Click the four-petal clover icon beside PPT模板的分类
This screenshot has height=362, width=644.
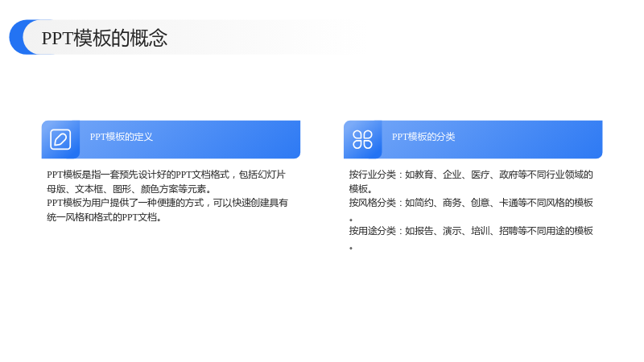coord(363,139)
